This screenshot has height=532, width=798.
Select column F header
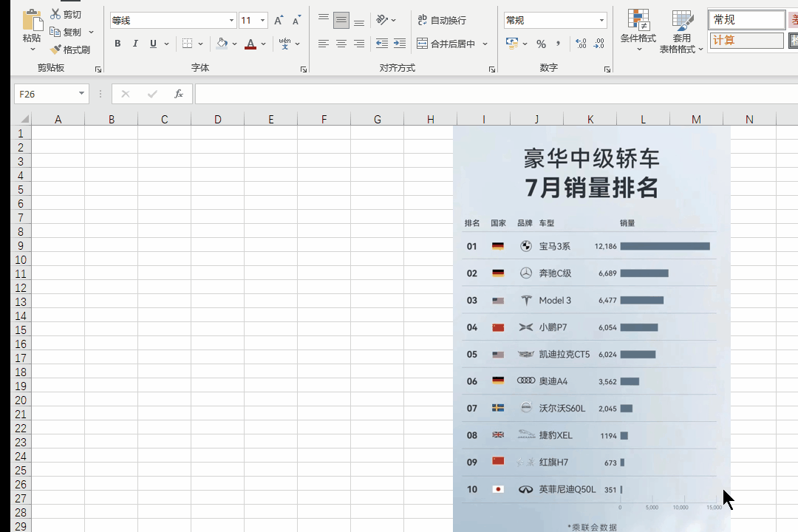pyautogui.click(x=324, y=119)
